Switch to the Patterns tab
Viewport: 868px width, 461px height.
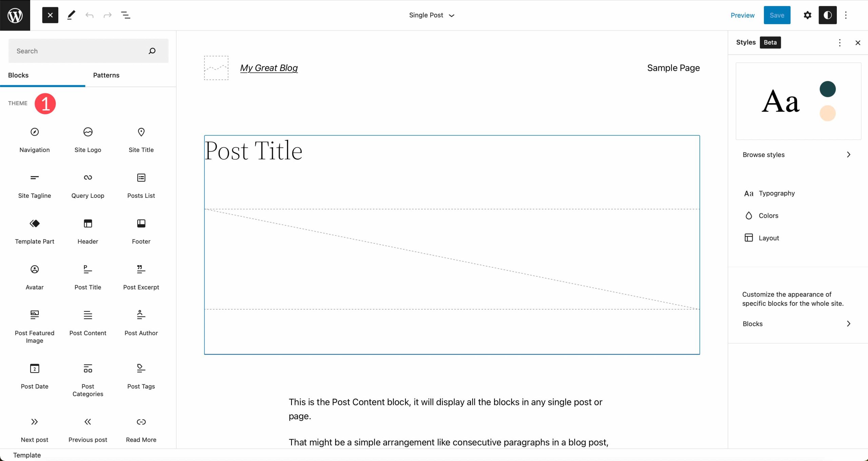click(106, 75)
